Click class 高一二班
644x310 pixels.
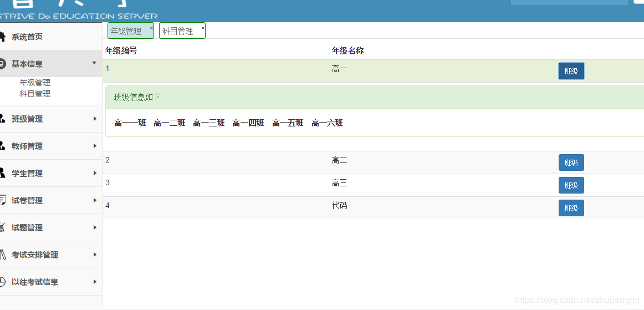170,123
